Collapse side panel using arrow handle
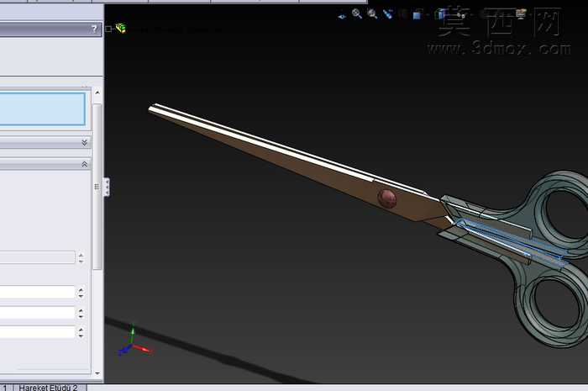The height and width of the screenshot is (391, 588). [107, 187]
